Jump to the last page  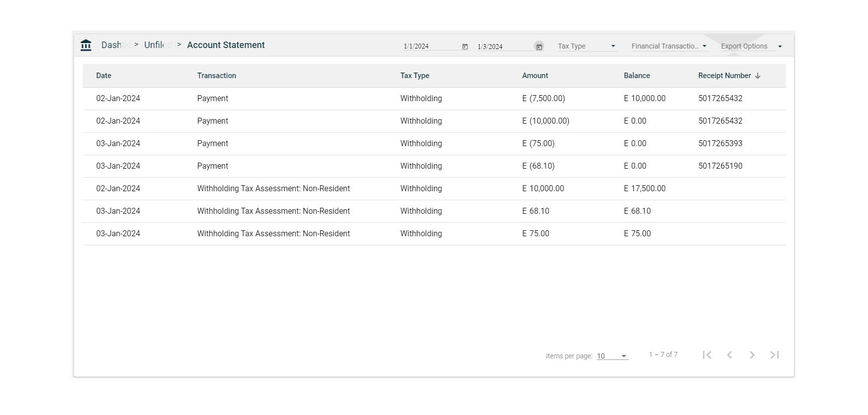pos(774,355)
